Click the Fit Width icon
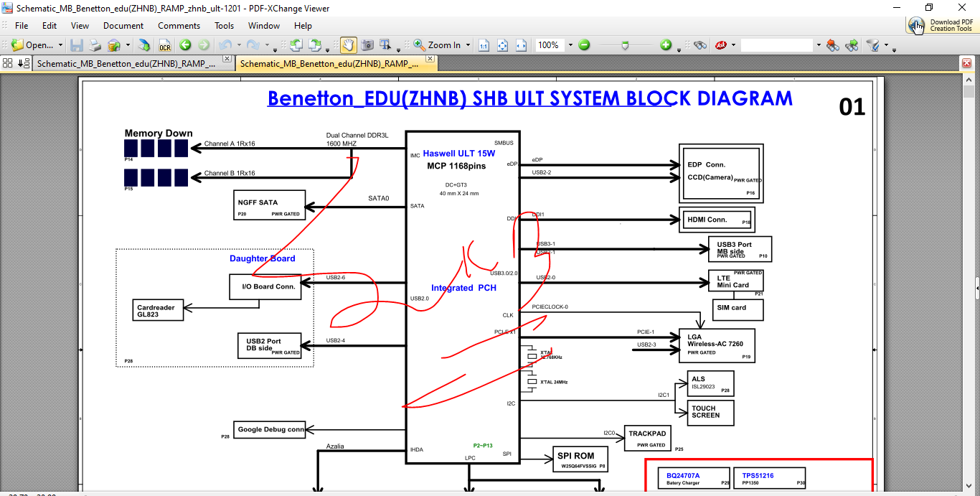The width and height of the screenshot is (980, 496). tap(521, 45)
